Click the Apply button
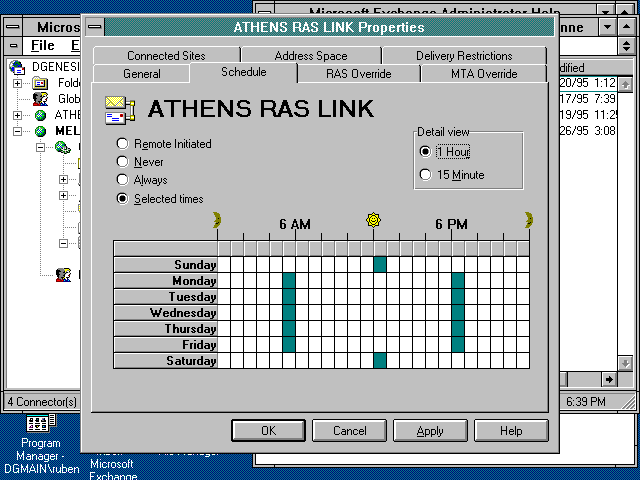The height and width of the screenshot is (480, 640). point(430,431)
